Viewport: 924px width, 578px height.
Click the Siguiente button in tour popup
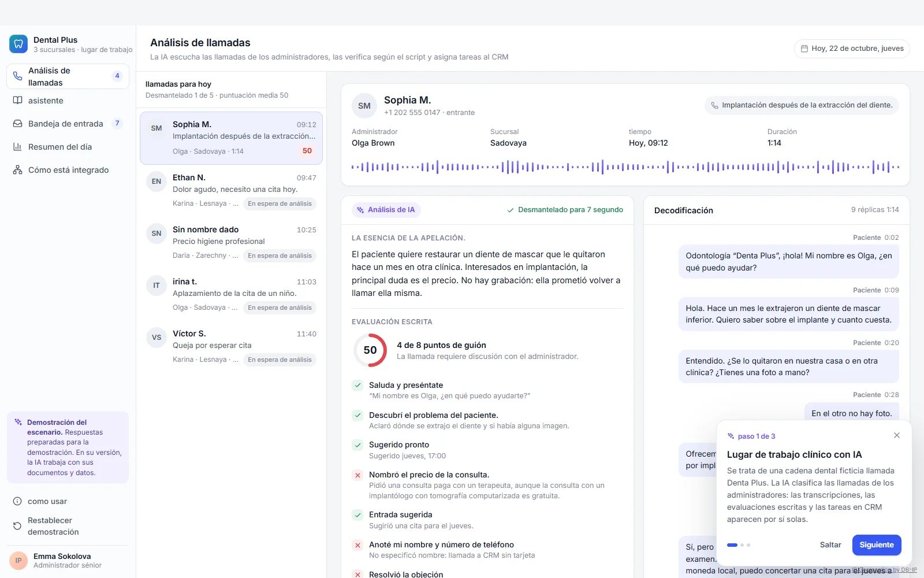(877, 545)
